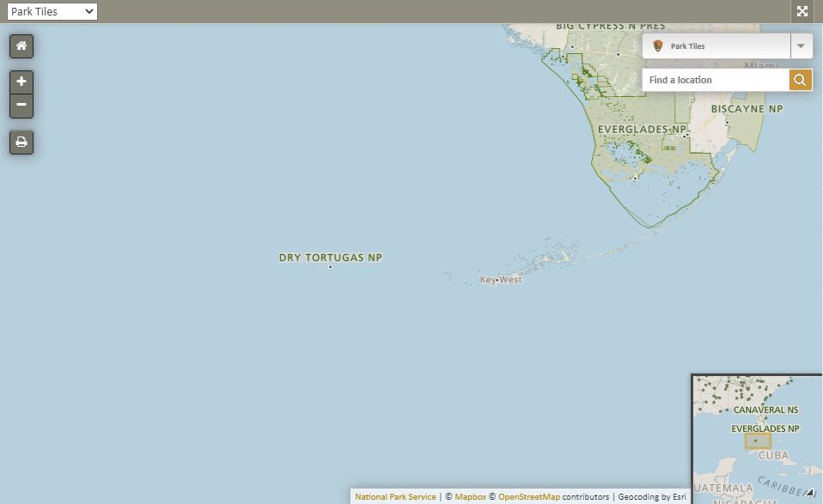Click the orange extent box in the overview map

pyautogui.click(x=757, y=440)
